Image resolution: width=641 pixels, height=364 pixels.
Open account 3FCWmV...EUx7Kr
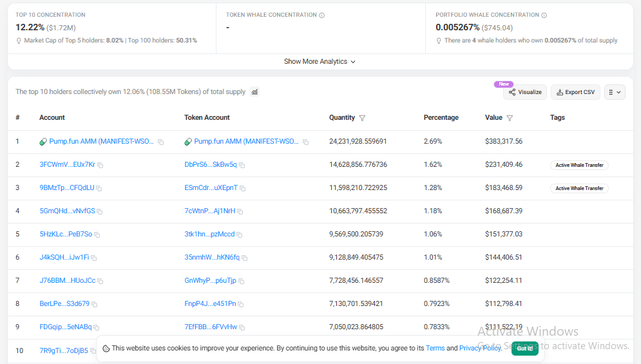pos(67,164)
